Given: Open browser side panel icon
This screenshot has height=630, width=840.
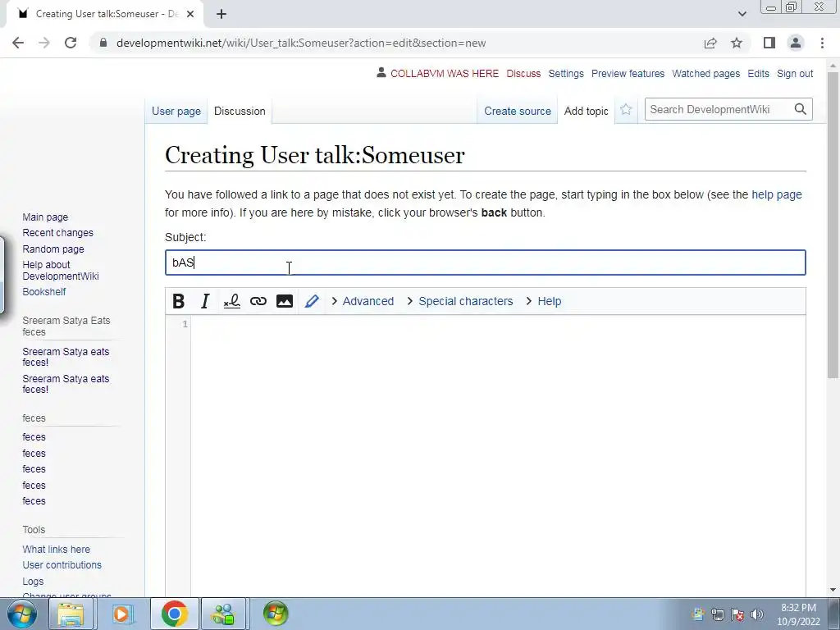Looking at the screenshot, I should pyautogui.click(x=769, y=43).
